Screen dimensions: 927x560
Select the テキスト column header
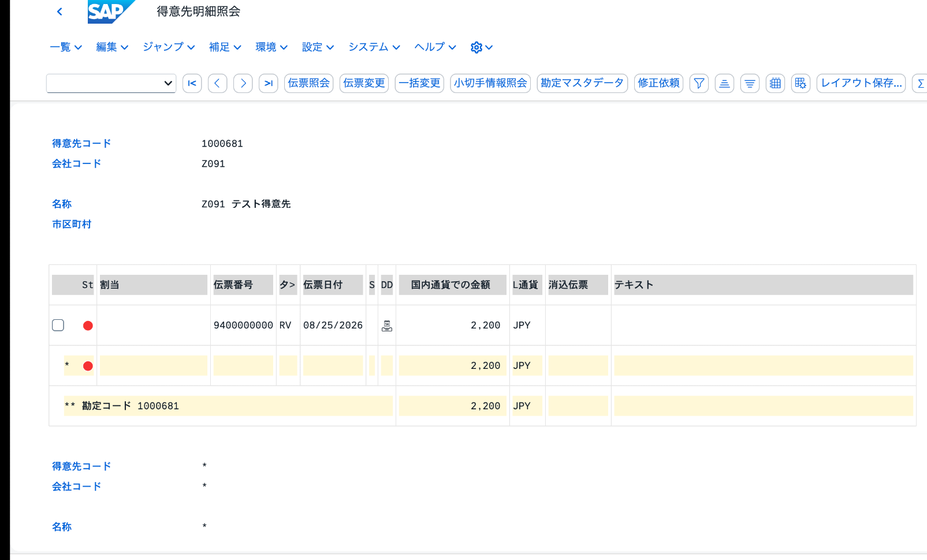click(x=764, y=285)
